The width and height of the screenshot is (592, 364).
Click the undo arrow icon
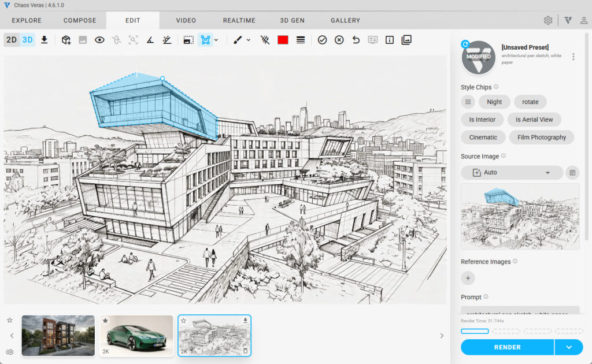click(356, 40)
